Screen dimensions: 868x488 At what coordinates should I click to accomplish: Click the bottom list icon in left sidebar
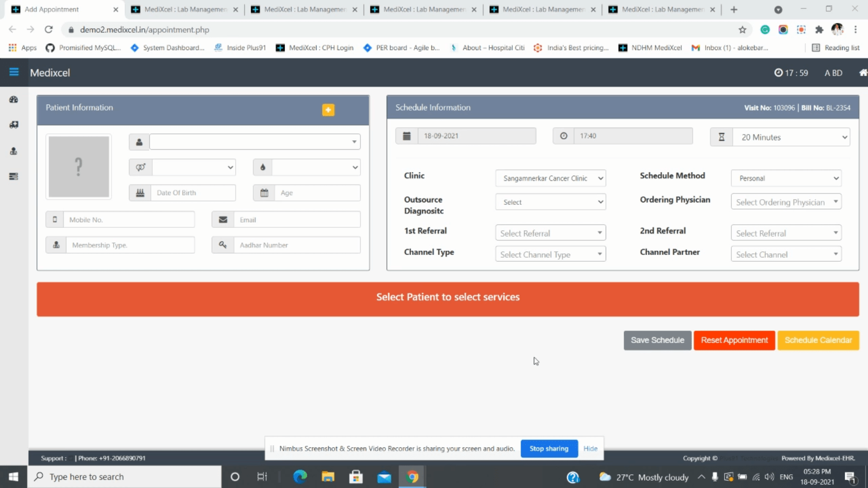click(14, 177)
